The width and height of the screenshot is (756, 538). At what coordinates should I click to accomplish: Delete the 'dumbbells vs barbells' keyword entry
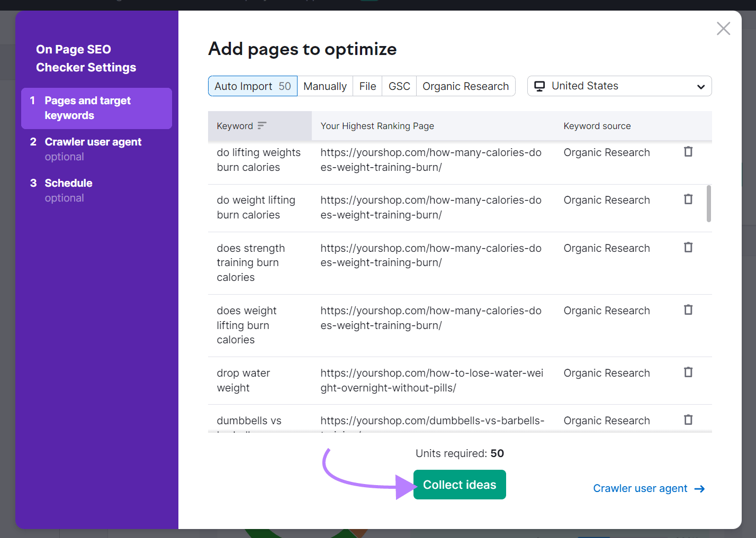click(x=688, y=420)
